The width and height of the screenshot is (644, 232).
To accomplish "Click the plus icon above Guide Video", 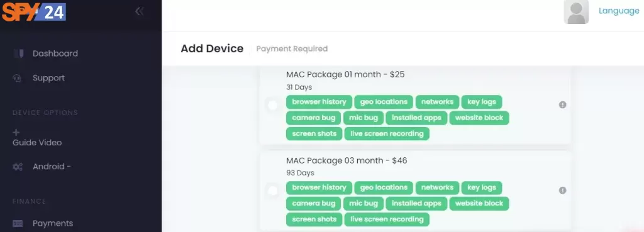I will tap(16, 132).
